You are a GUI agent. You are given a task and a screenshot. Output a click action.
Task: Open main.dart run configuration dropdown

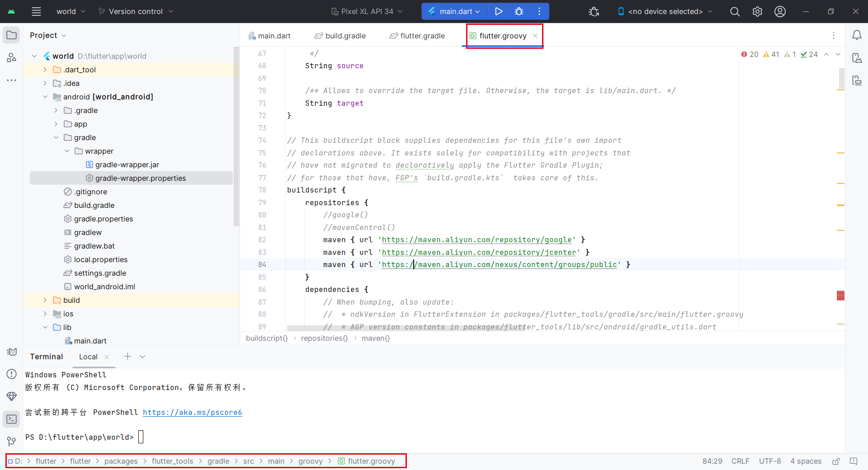[455, 11]
